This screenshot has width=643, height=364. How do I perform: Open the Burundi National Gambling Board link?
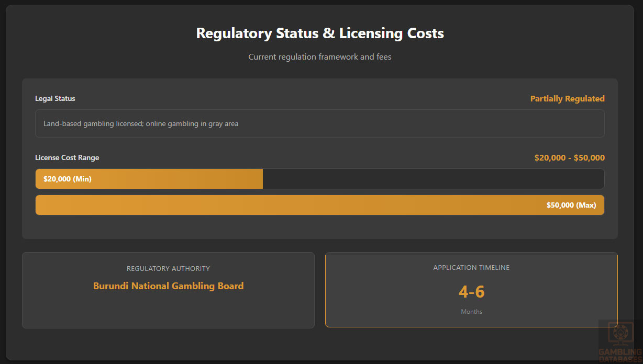(x=168, y=286)
